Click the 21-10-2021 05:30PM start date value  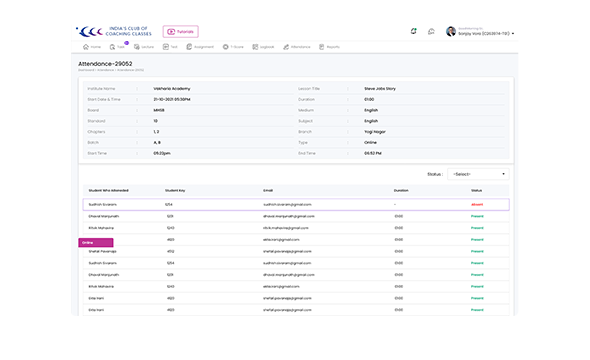pos(172,100)
